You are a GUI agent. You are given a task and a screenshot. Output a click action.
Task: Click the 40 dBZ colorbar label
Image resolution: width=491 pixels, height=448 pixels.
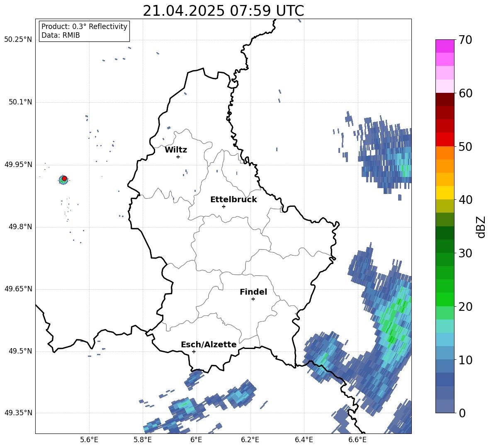465,200
